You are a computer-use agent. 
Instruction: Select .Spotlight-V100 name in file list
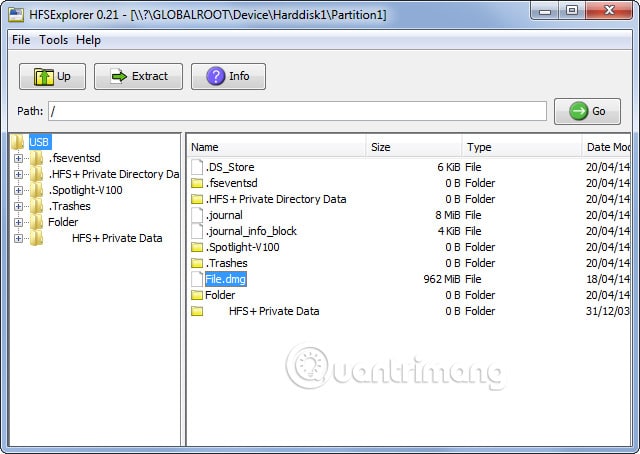pyautogui.click(x=242, y=247)
